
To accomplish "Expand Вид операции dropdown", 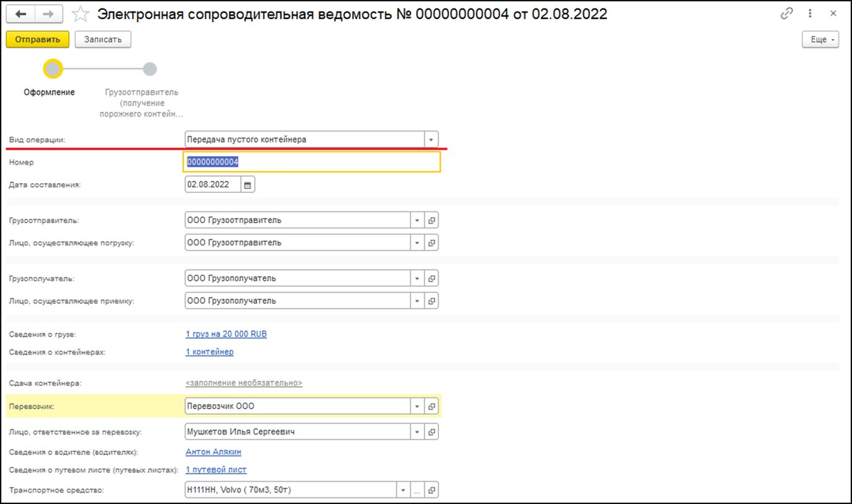I will (x=431, y=140).
